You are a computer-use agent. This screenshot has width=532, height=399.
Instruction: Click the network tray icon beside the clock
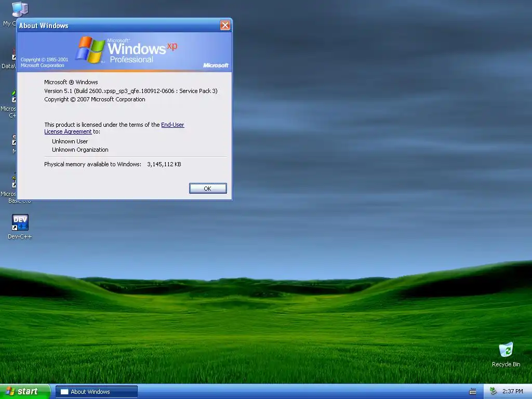point(494,392)
